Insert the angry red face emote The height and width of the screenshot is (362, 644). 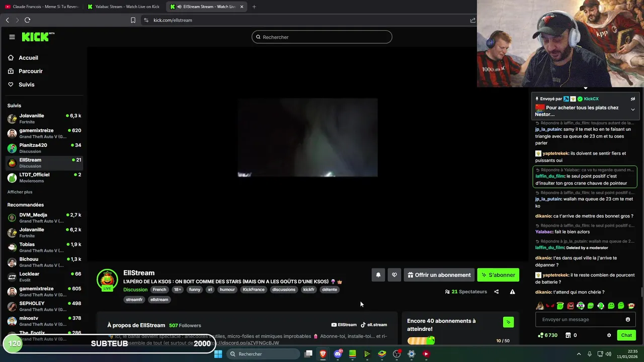(571, 306)
